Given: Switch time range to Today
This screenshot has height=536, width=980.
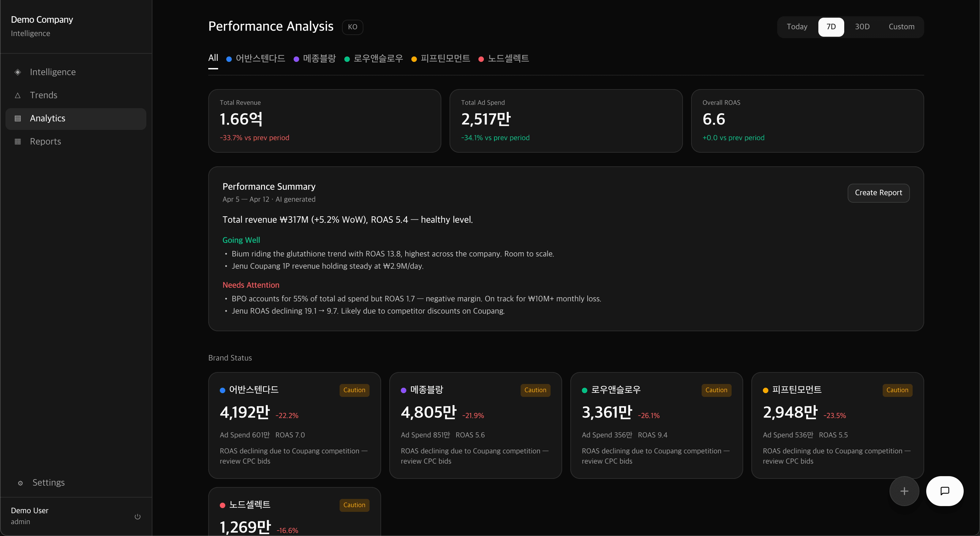Looking at the screenshot, I should click(x=797, y=27).
